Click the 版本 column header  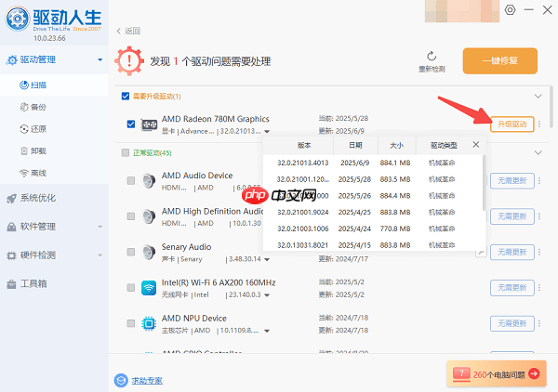pyautogui.click(x=304, y=145)
